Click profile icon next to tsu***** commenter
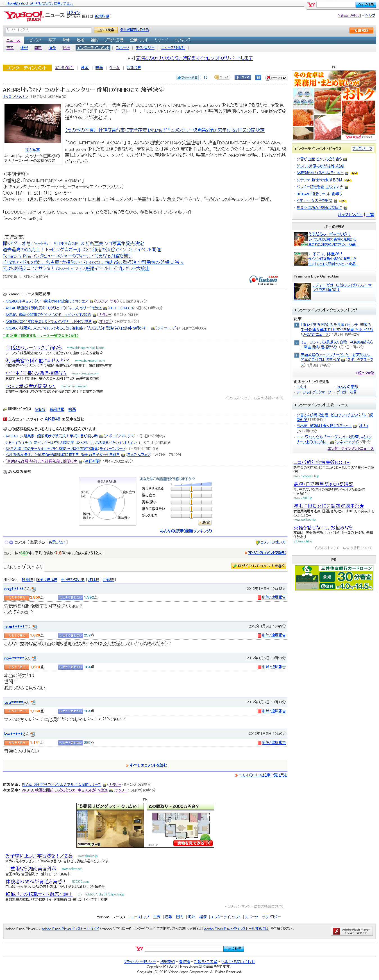Screen dimensions: 379x980 point(33,702)
